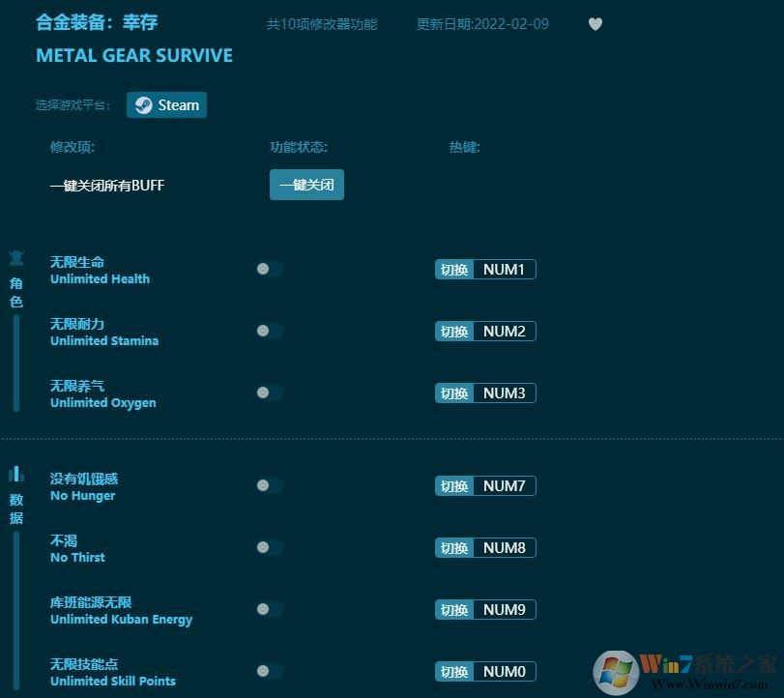Turn on Unlimited Oxygen switch

click(270, 393)
